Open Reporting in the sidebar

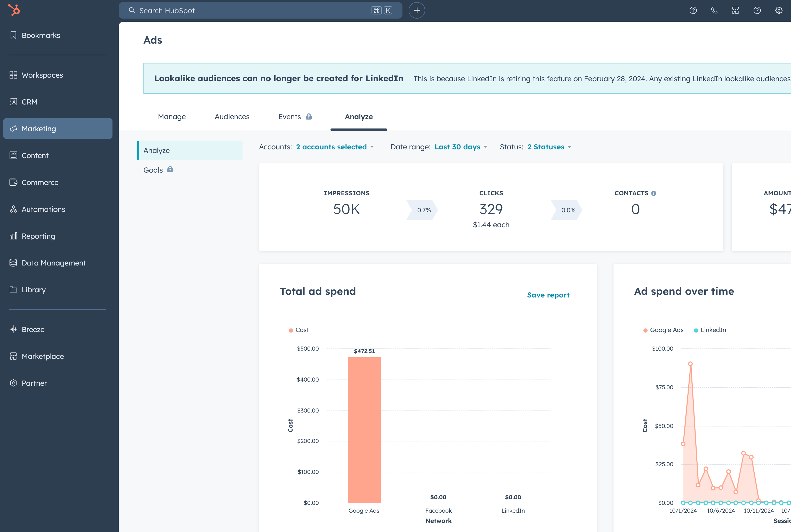coord(38,236)
